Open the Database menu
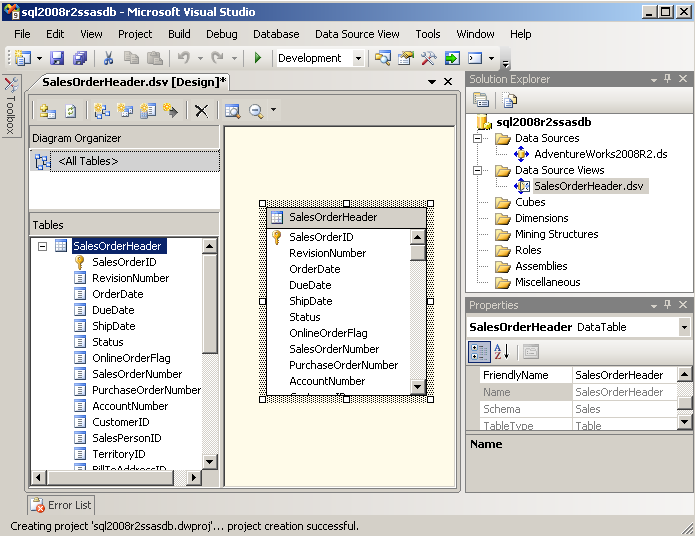695x536 pixels. tap(276, 34)
